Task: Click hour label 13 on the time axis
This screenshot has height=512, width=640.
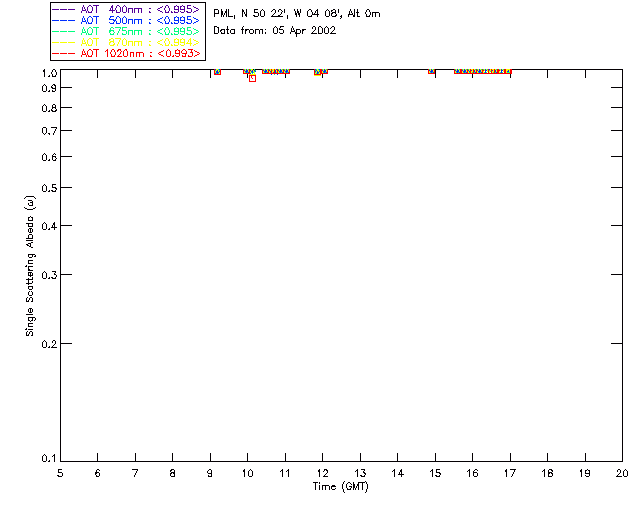Action: tap(360, 473)
